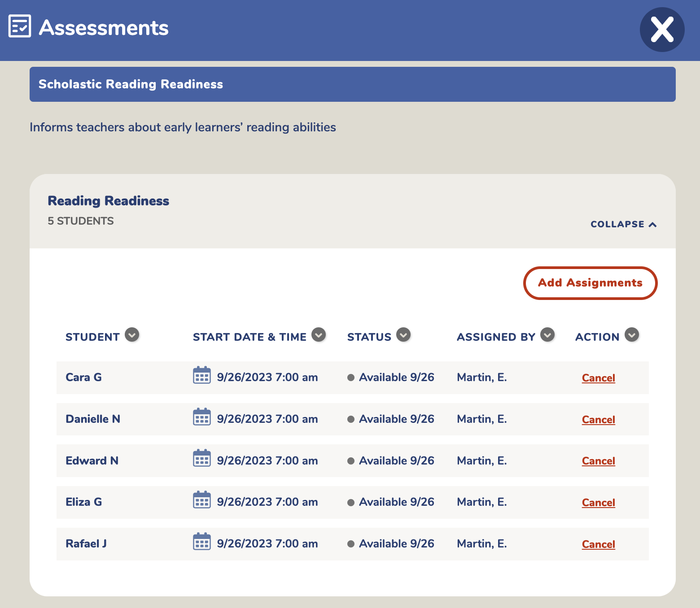Sort by Student column arrow
This screenshot has height=608, width=700.
click(132, 334)
